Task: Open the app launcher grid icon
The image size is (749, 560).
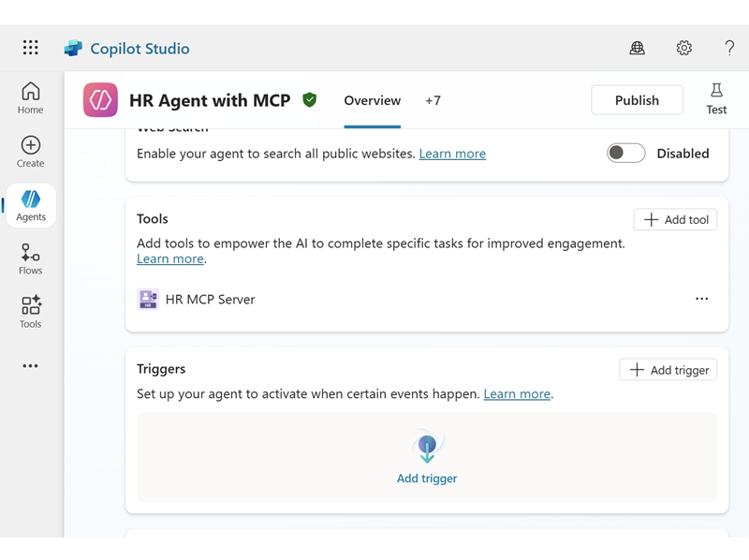Action: [x=31, y=48]
